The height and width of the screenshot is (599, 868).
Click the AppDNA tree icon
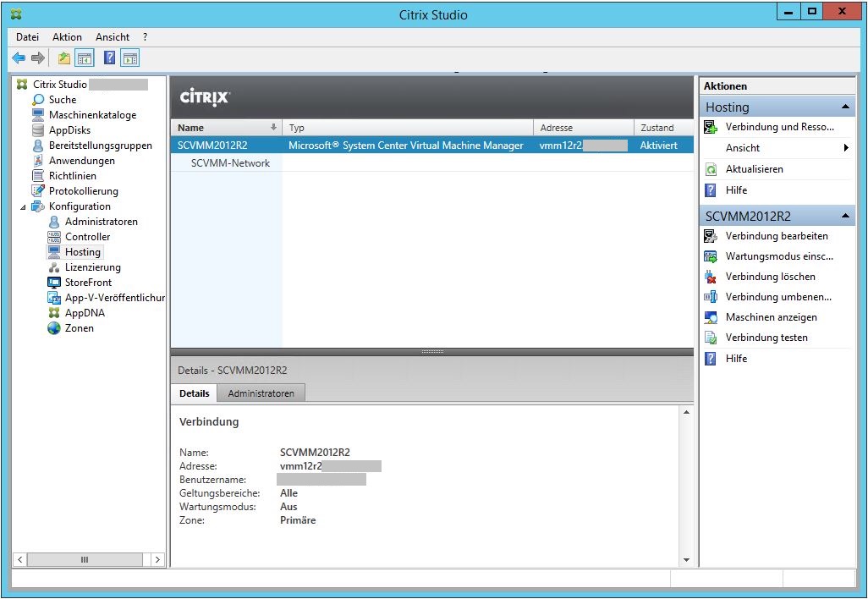click(x=54, y=313)
